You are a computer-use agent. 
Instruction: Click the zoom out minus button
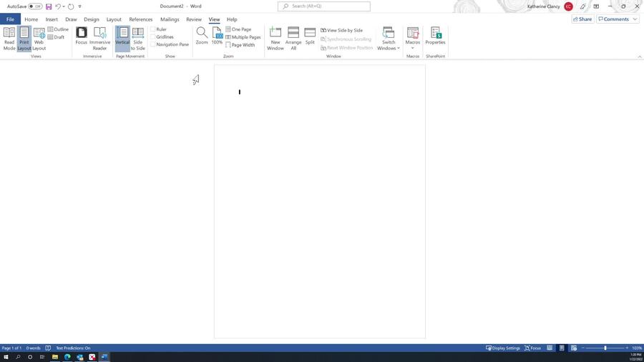pyautogui.click(x=582, y=348)
